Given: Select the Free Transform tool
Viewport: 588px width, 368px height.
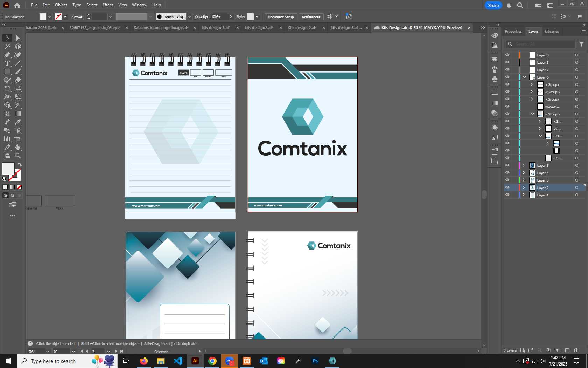Looking at the screenshot, I should click(x=18, y=97).
